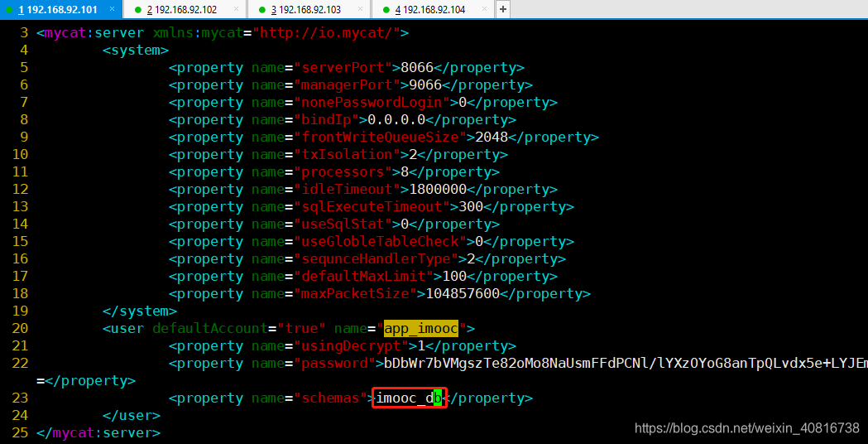Switch to the 192.168.92.104 session tab
Screen dimensions: 868x444
(433, 9)
